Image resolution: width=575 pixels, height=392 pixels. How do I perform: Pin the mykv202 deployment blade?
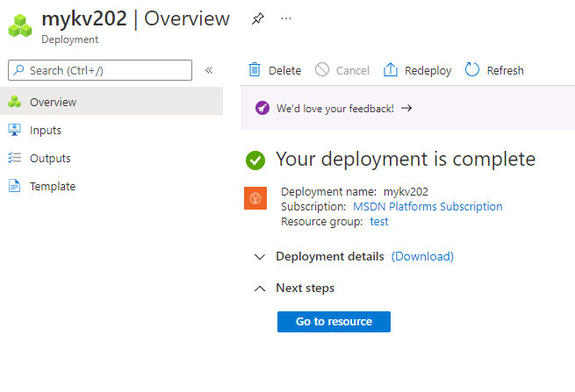[x=258, y=18]
